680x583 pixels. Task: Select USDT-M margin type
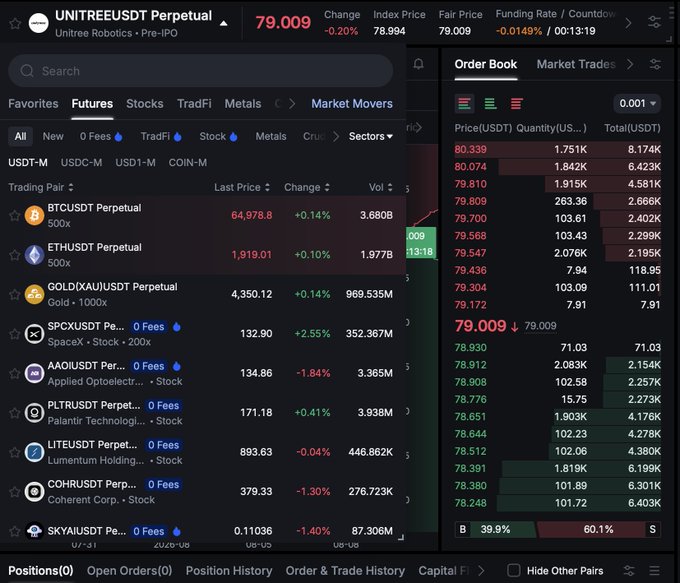click(x=28, y=163)
